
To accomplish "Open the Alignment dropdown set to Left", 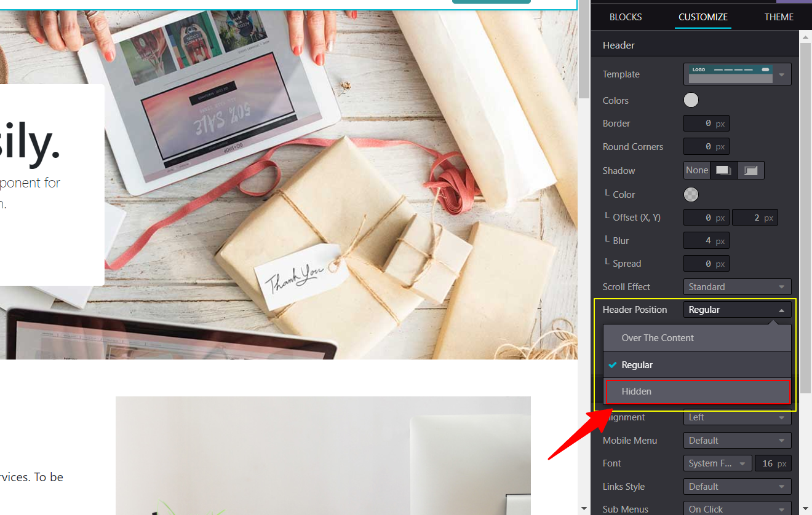I will (x=737, y=417).
